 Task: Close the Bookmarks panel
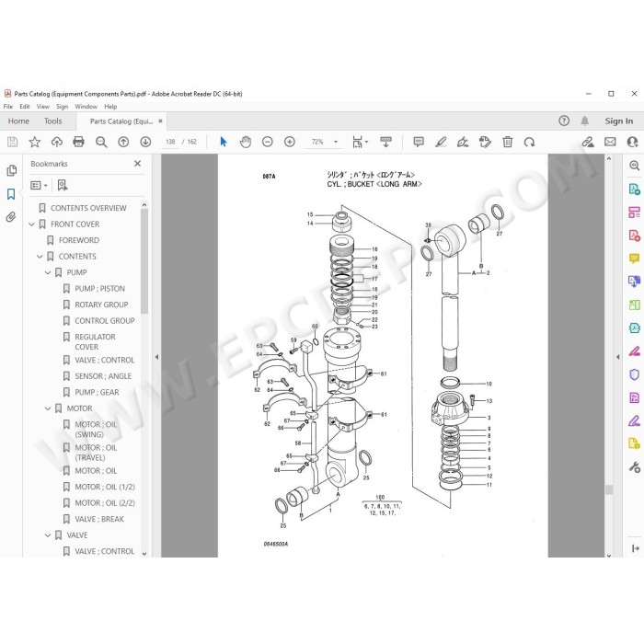(x=138, y=164)
